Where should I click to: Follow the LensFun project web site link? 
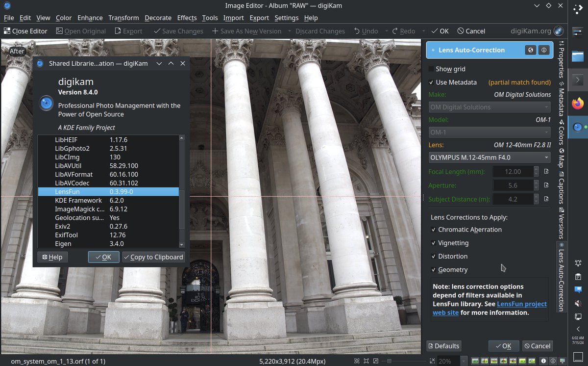click(522, 304)
